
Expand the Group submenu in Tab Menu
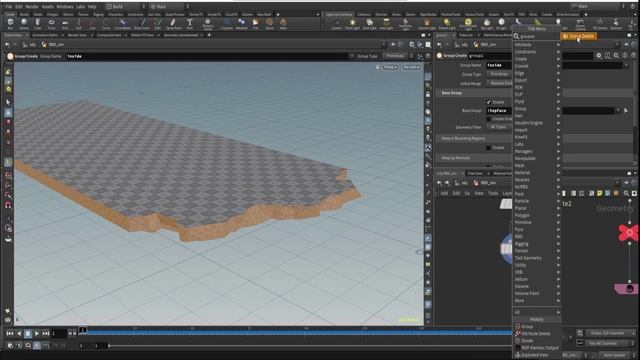tap(537, 109)
